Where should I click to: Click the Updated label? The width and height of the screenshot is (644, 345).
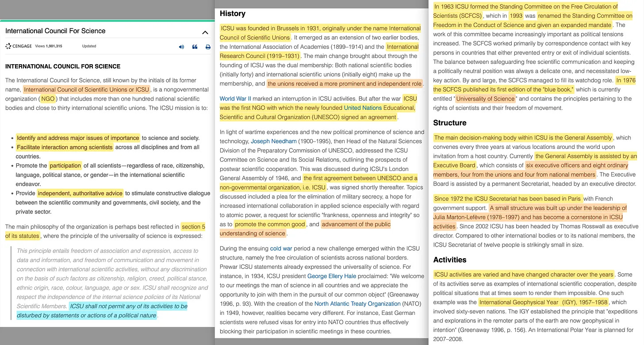pos(89,46)
